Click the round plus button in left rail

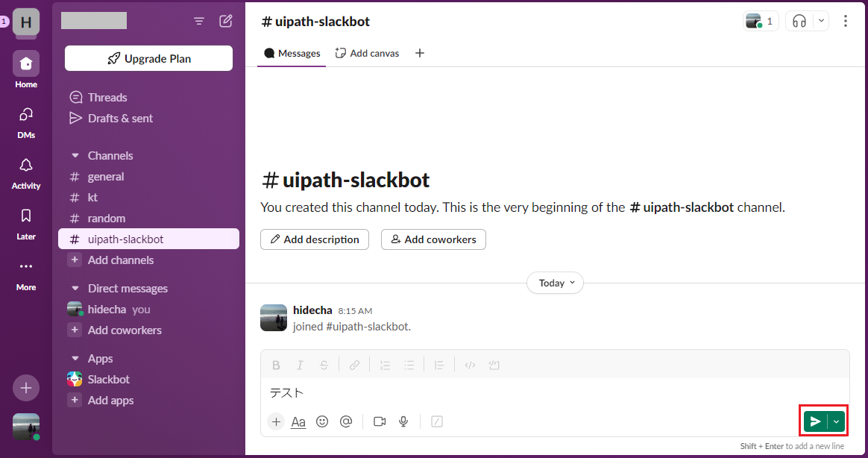(26, 388)
